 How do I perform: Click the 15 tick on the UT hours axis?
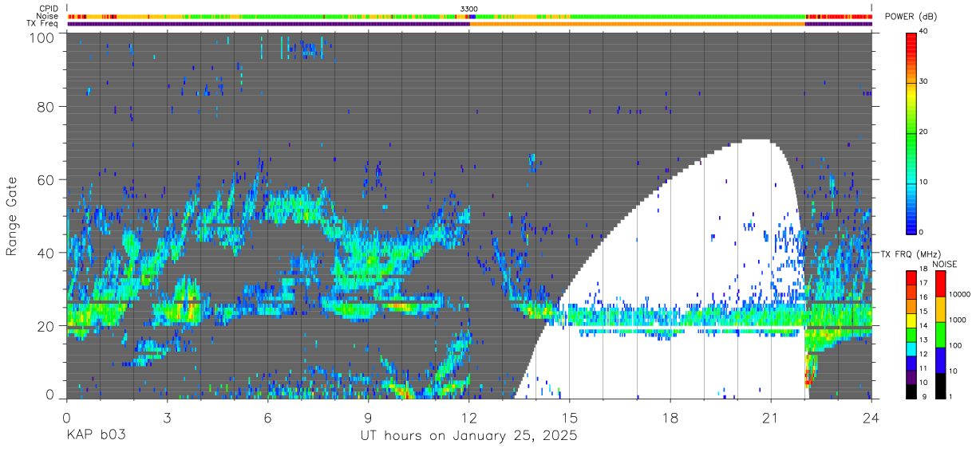[570, 417]
